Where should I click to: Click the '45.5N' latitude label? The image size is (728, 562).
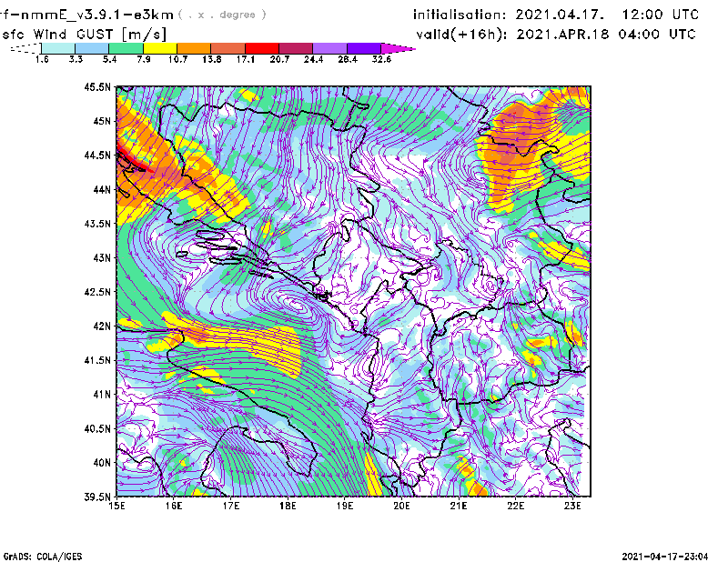(97, 86)
